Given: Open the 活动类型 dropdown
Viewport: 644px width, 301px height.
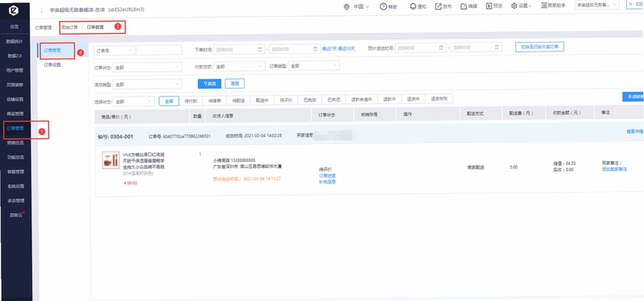Looking at the screenshot, I should 147,85.
